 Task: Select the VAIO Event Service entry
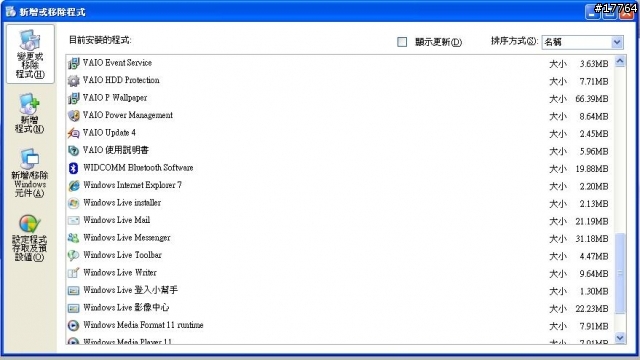pos(340,63)
